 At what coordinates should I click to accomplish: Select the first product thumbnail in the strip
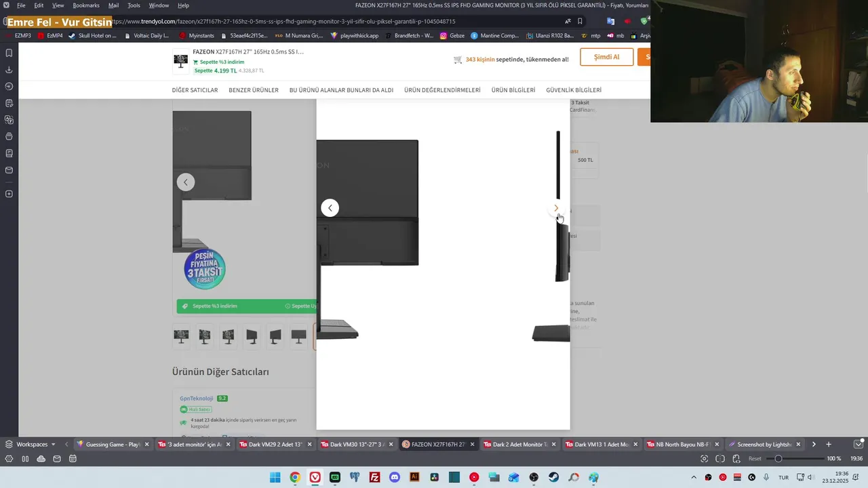tap(181, 336)
